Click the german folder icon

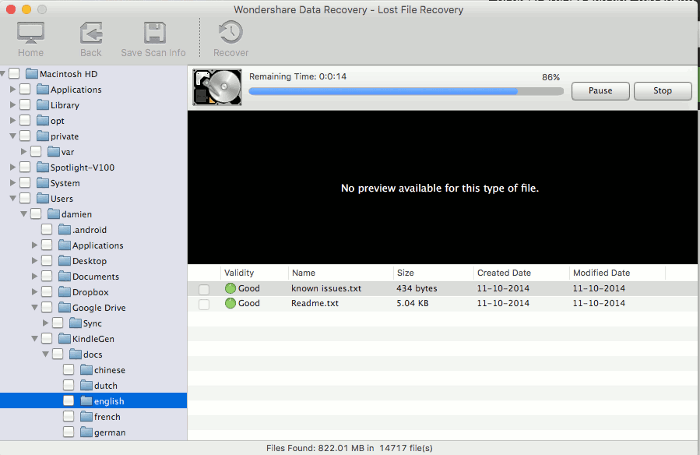pyautogui.click(x=86, y=432)
